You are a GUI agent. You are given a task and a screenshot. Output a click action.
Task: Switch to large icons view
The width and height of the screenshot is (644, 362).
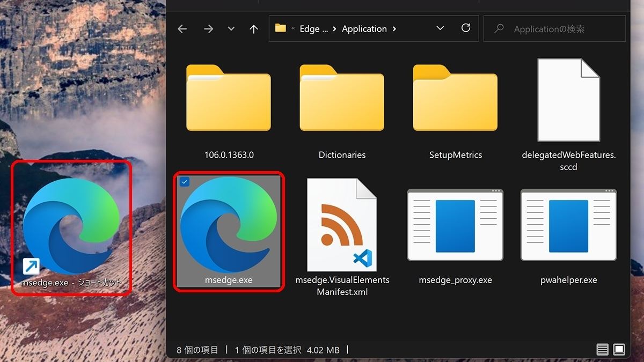619,350
